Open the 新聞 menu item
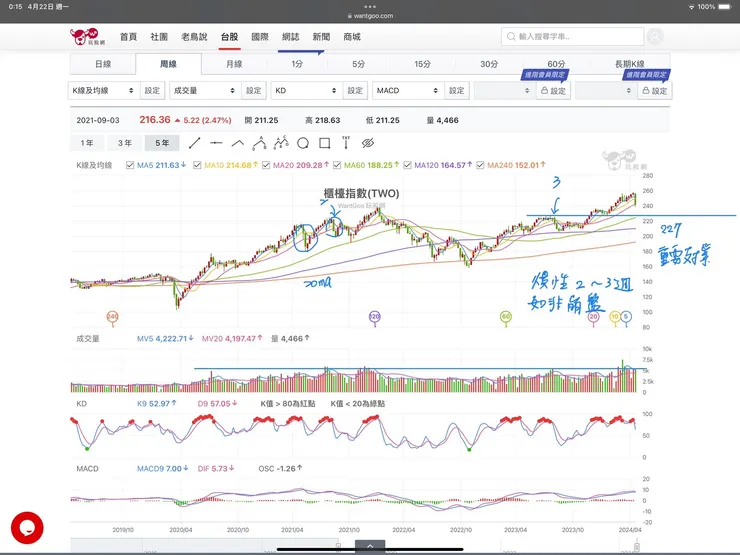 click(321, 37)
